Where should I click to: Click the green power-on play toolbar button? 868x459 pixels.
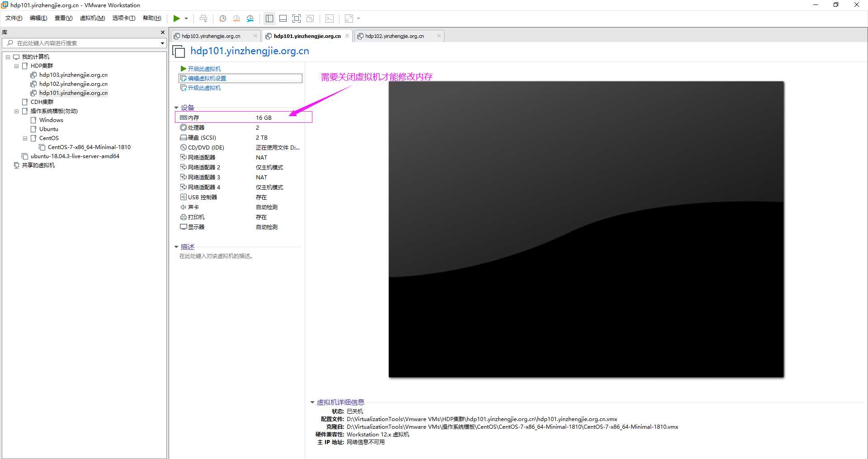click(x=176, y=19)
